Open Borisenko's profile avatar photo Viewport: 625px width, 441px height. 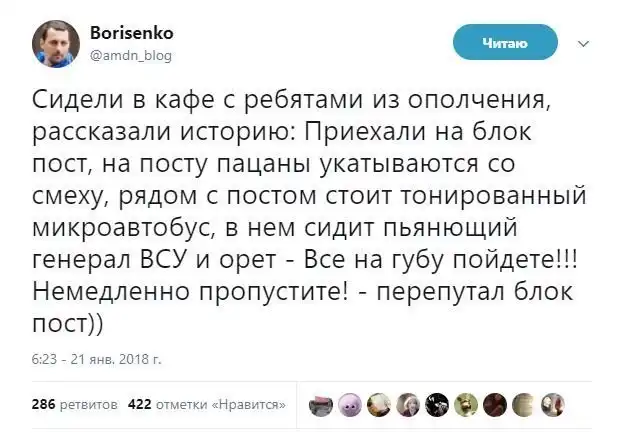tap(59, 45)
